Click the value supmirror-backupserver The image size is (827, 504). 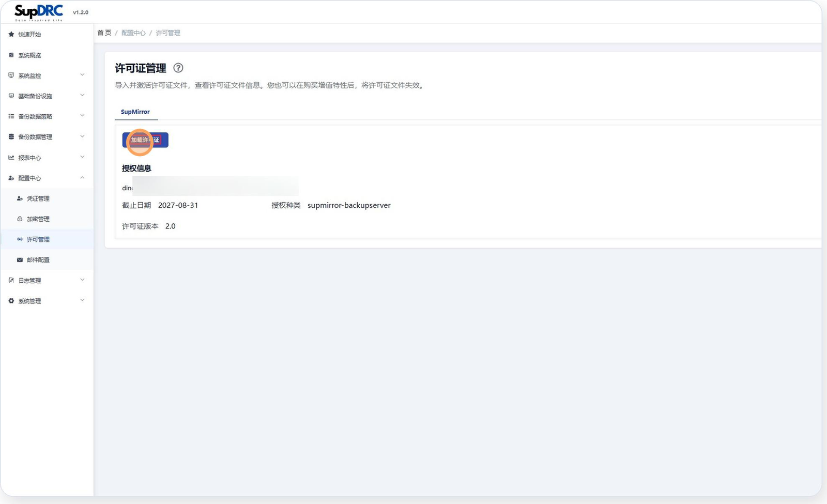point(349,205)
